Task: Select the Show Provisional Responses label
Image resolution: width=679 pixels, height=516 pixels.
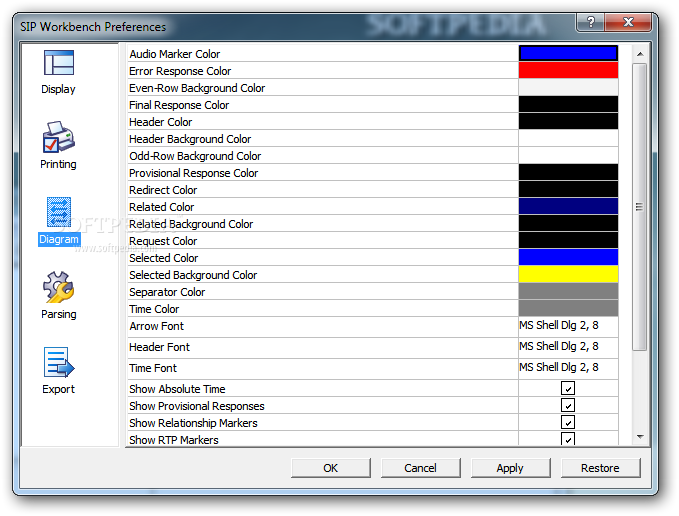Action: click(197, 406)
